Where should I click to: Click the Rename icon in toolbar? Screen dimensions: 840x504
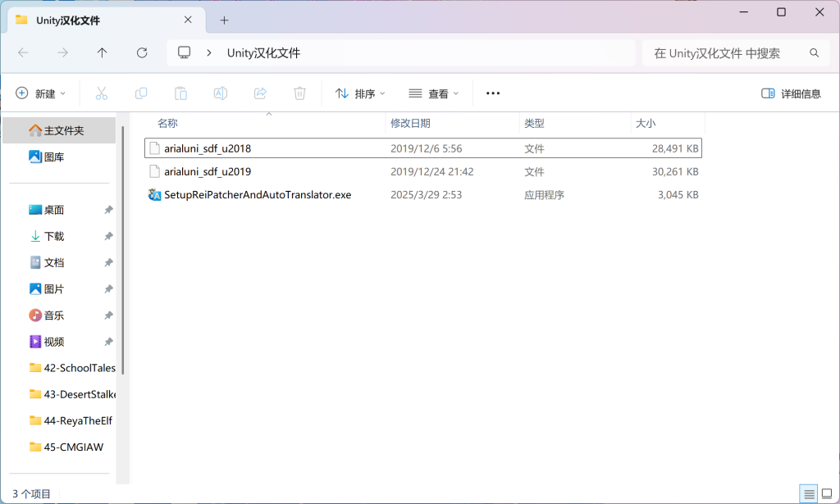pyautogui.click(x=220, y=93)
